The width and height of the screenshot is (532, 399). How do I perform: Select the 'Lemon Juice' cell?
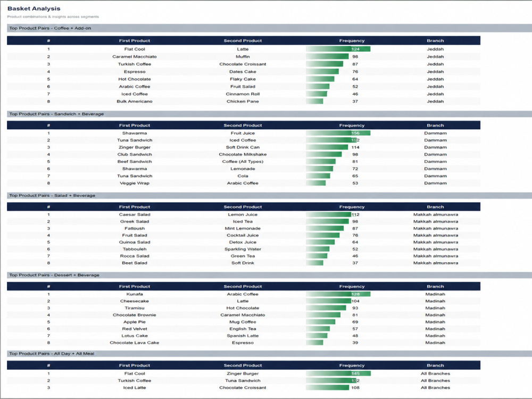coord(243,215)
